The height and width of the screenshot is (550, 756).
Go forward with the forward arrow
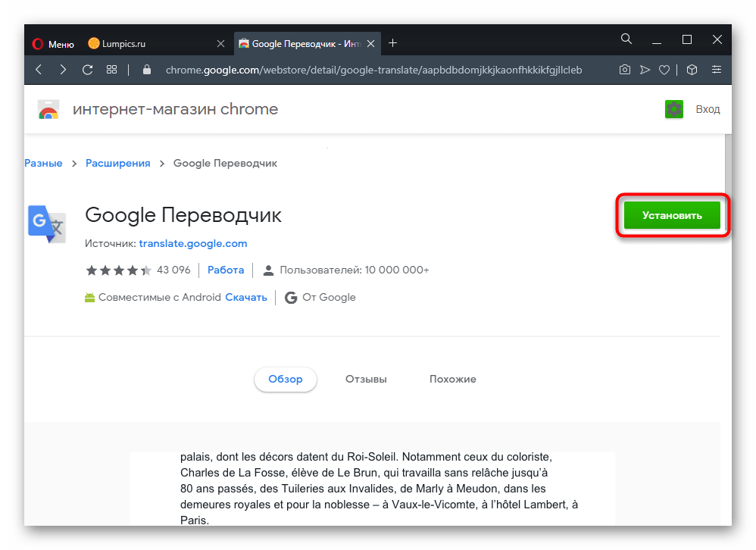pyautogui.click(x=63, y=70)
